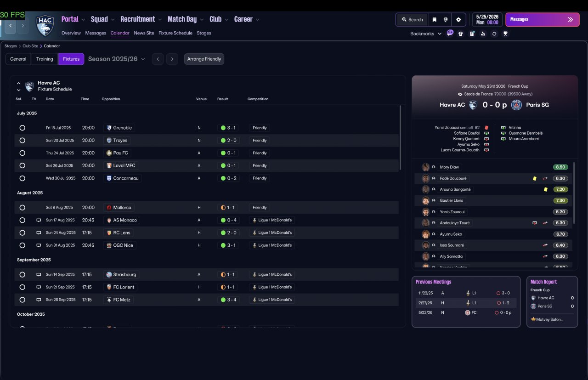Expand the Squad menu dropdown
This screenshot has width=588, height=380.
(113, 20)
